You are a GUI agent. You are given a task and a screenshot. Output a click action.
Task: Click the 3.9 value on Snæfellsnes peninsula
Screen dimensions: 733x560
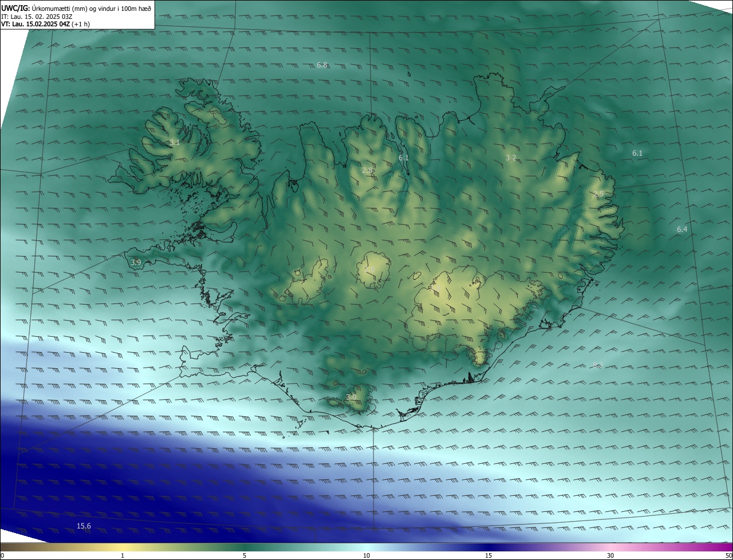point(136,262)
